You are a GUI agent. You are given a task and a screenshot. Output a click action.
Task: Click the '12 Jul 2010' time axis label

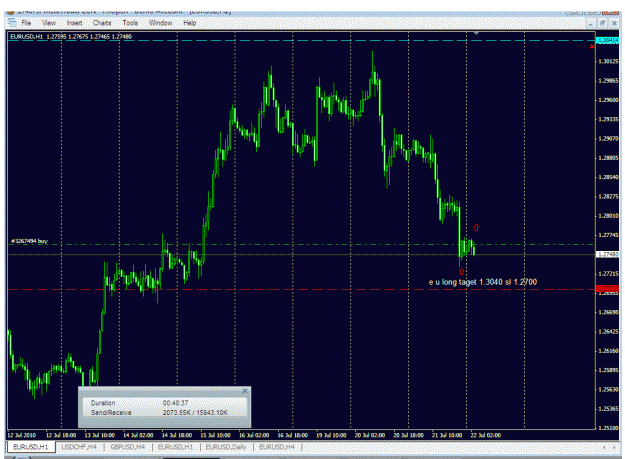[22, 435]
